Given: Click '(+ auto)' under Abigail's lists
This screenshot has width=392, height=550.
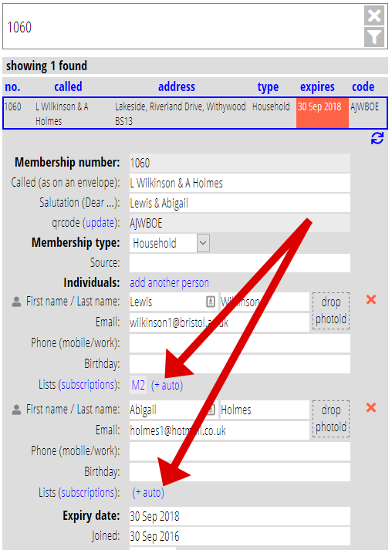Looking at the screenshot, I should click(148, 493).
